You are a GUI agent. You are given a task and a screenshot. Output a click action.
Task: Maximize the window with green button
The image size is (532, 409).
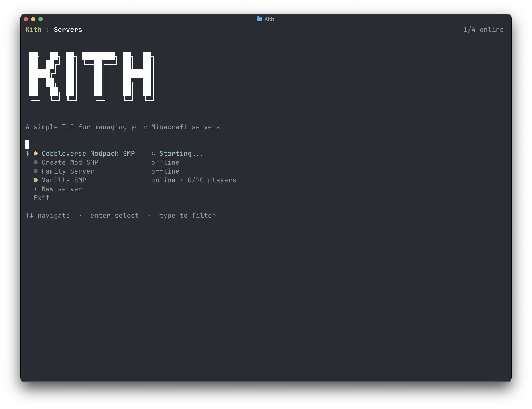pyautogui.click(x=41, y=19)
